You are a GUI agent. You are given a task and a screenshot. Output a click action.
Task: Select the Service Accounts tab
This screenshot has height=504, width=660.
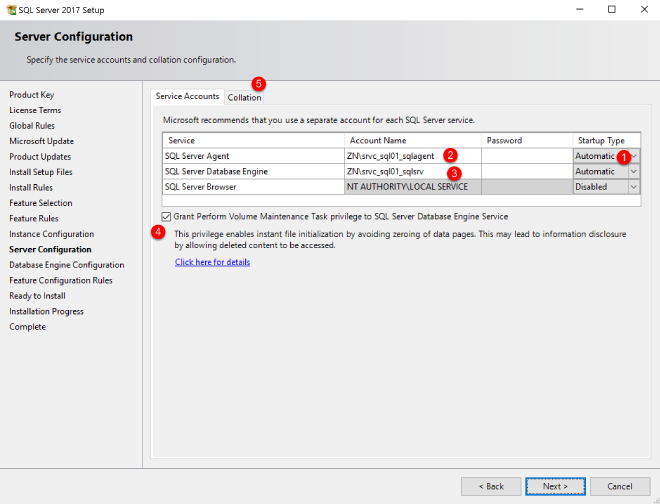click(x=187, y=96)
